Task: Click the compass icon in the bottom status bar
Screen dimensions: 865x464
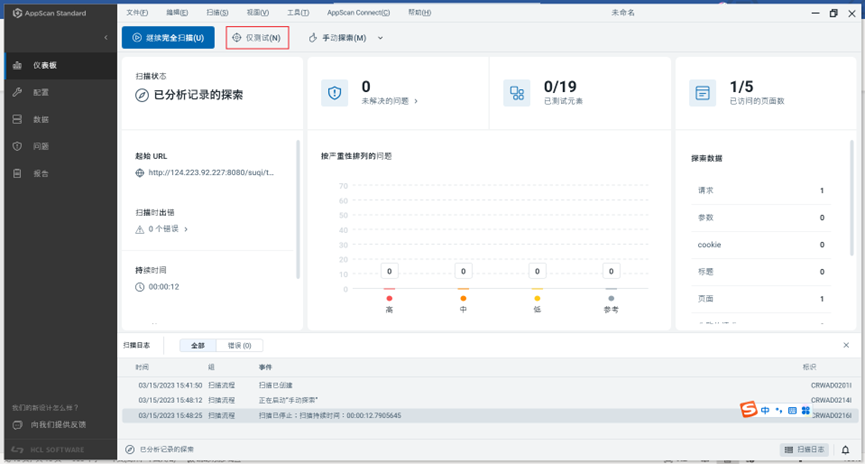Action: 130,449
